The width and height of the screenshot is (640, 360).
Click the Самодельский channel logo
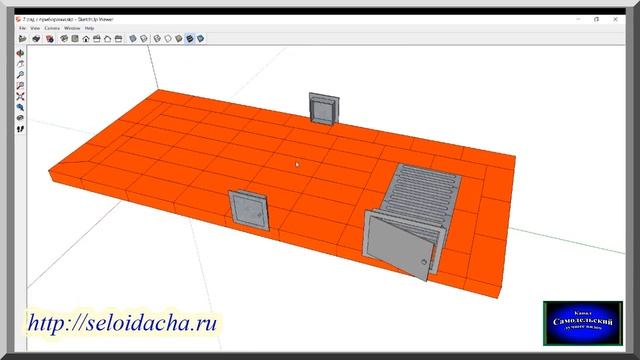click(x=583, y=323)
